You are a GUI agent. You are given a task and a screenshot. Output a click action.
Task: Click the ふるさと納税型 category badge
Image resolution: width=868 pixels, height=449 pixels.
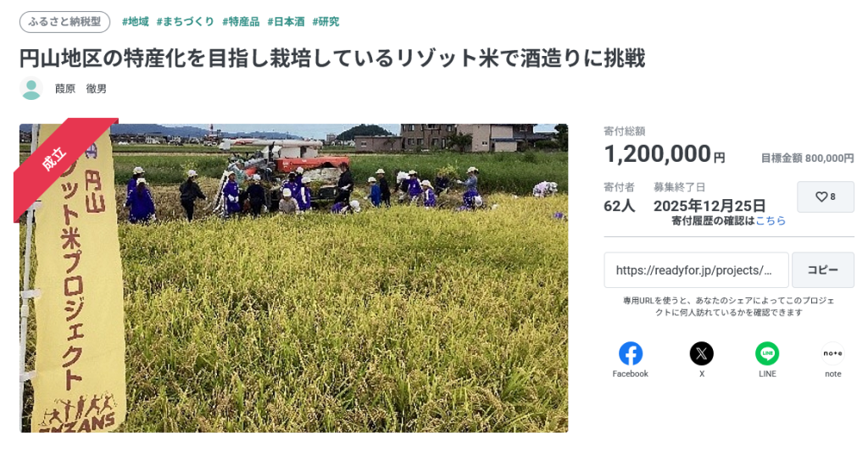pos(64,21)
